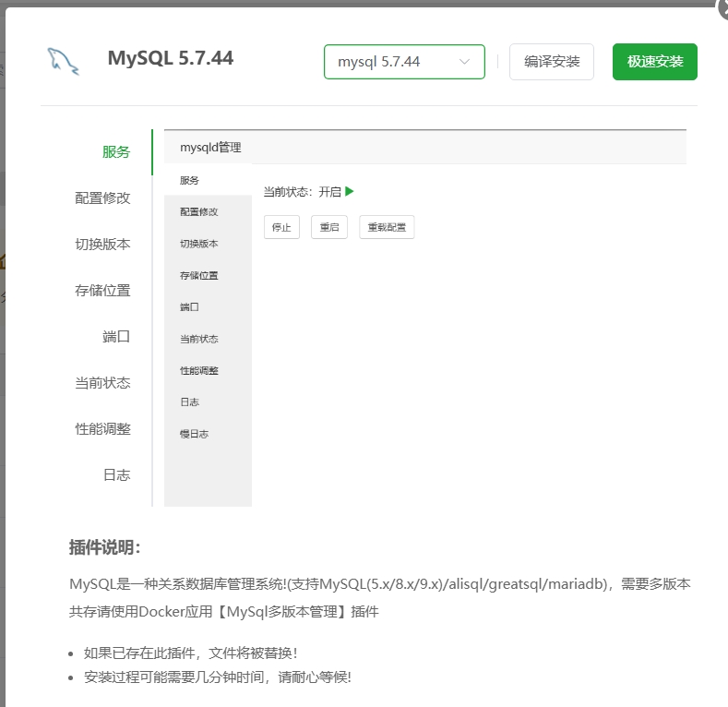Close the dialog with the corner X icon
This screenshot has height=707, width=728.
pos(723,9)
